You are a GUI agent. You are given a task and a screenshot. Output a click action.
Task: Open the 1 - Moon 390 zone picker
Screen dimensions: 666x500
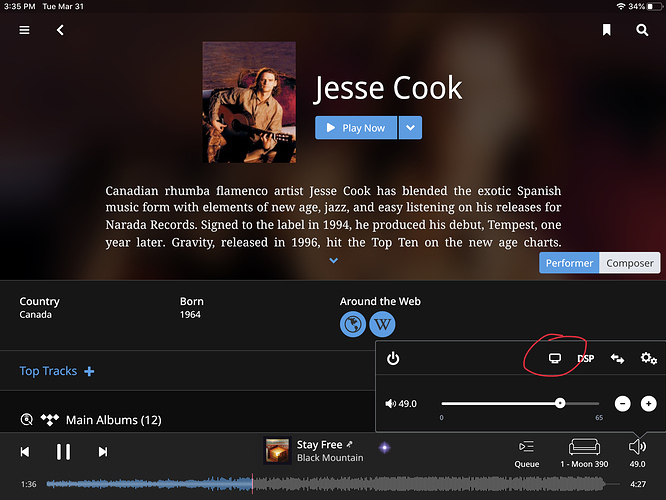point(584,454)
